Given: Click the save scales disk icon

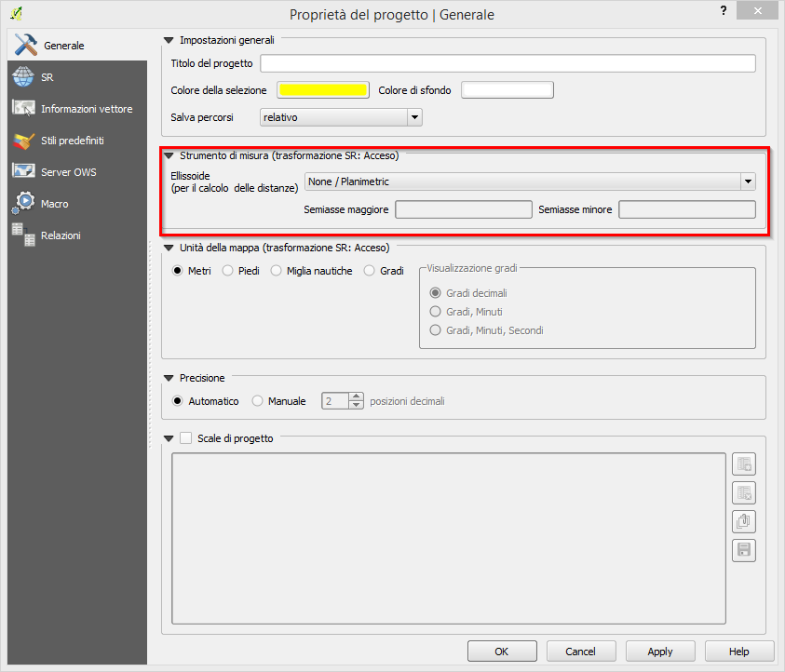Looking at the screenshot, I should coord(744,550).
